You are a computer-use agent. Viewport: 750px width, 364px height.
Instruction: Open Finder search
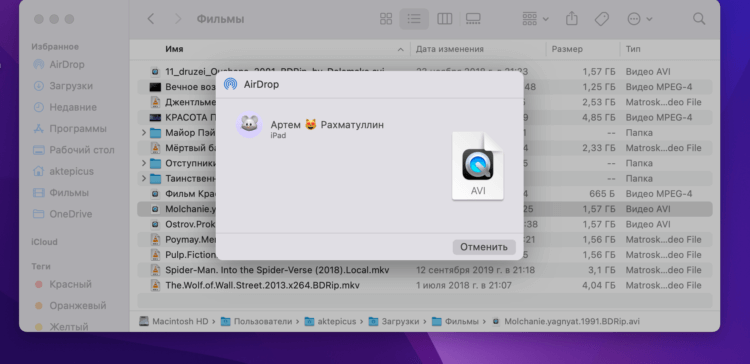click(x=699, y=19)
